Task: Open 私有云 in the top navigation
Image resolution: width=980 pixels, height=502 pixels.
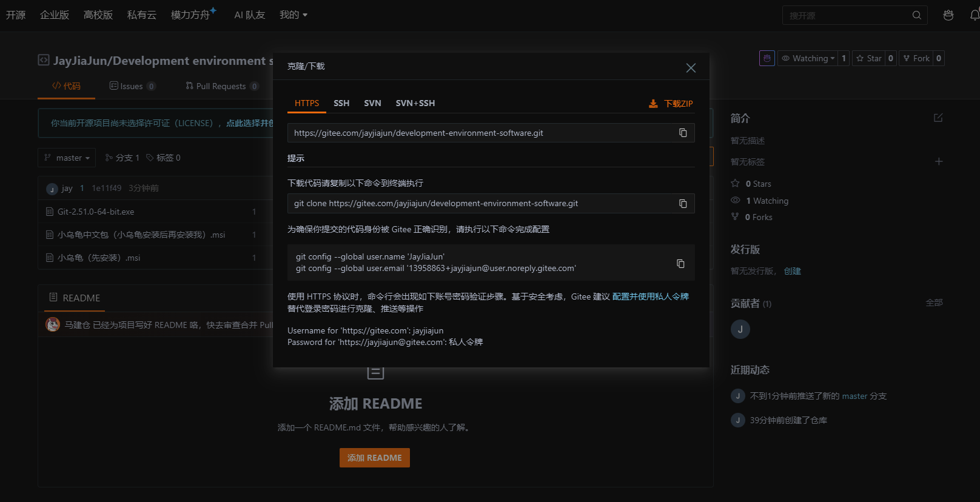Action: coord(142,15)
